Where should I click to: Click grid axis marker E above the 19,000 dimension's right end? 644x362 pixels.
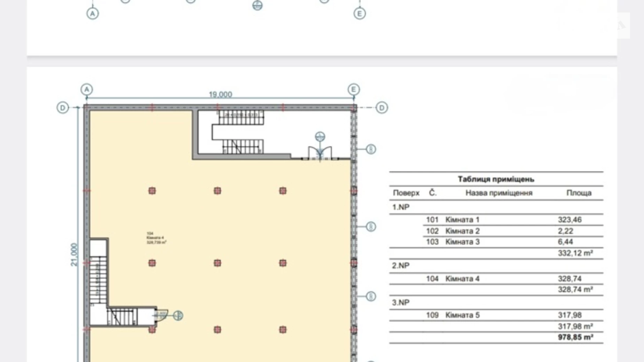click(353, 89)
